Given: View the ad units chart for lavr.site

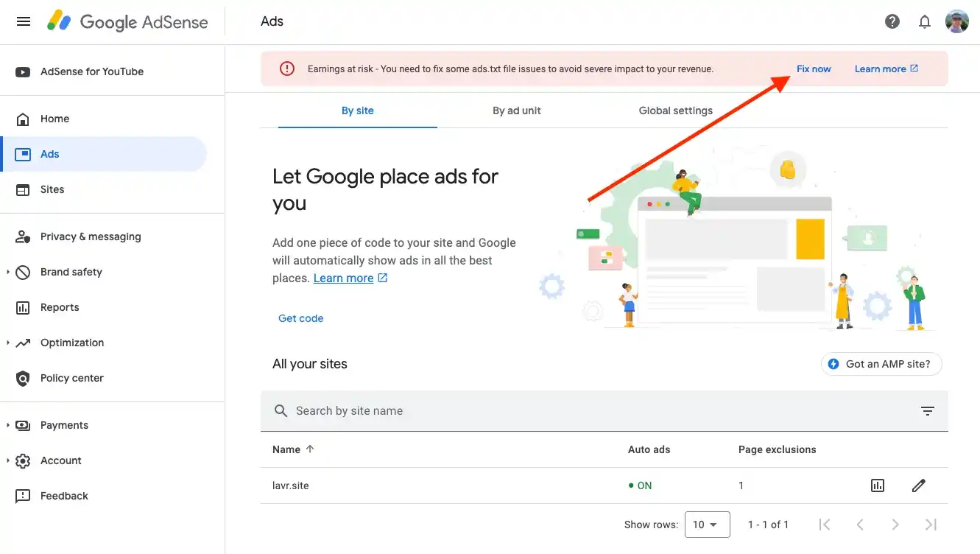Looking at the screenshot, I should point(877,485).
